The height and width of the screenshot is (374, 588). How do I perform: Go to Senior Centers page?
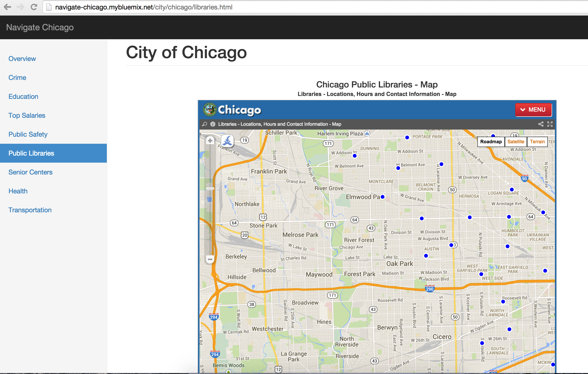(30, 172)
